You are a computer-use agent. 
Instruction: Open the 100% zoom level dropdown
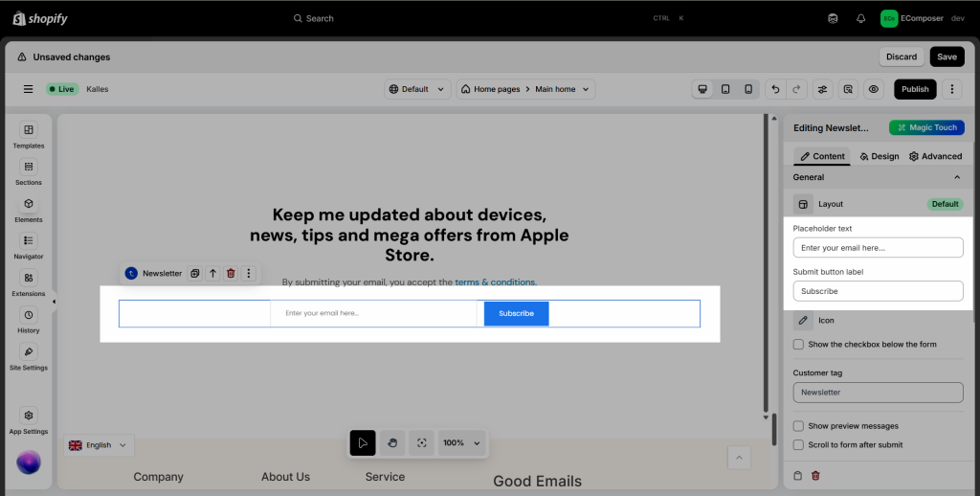tap(461, 443)
